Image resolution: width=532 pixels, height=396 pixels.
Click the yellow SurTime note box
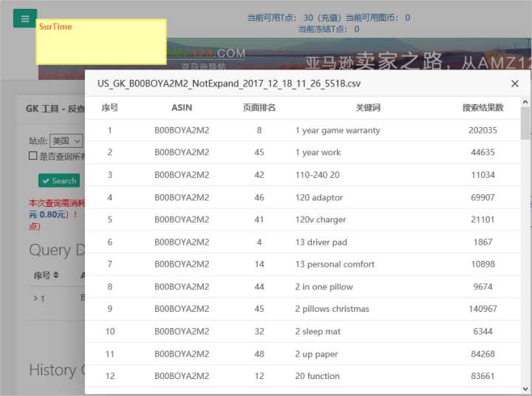pos(101,42)
